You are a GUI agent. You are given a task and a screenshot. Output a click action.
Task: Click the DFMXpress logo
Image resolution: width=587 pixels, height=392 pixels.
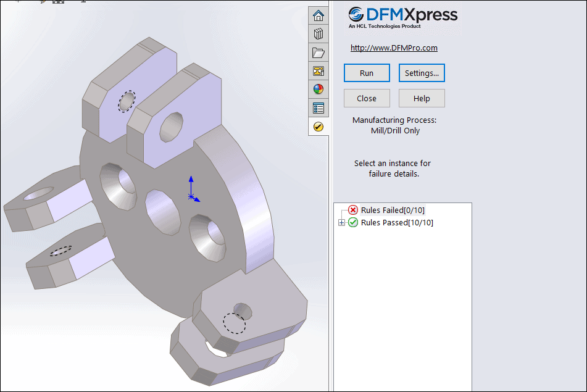[403, 19]
